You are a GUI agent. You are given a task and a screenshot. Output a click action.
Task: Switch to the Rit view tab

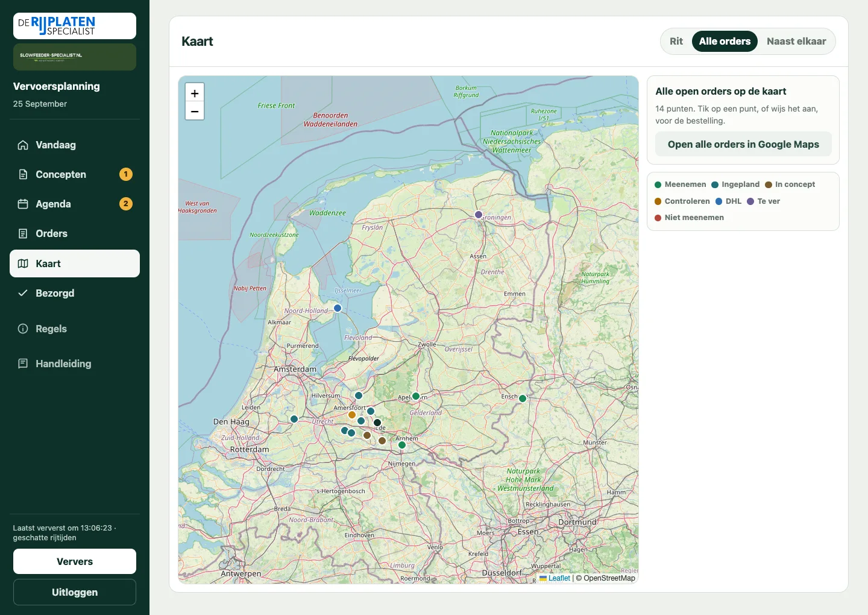[x=676, y=41]
